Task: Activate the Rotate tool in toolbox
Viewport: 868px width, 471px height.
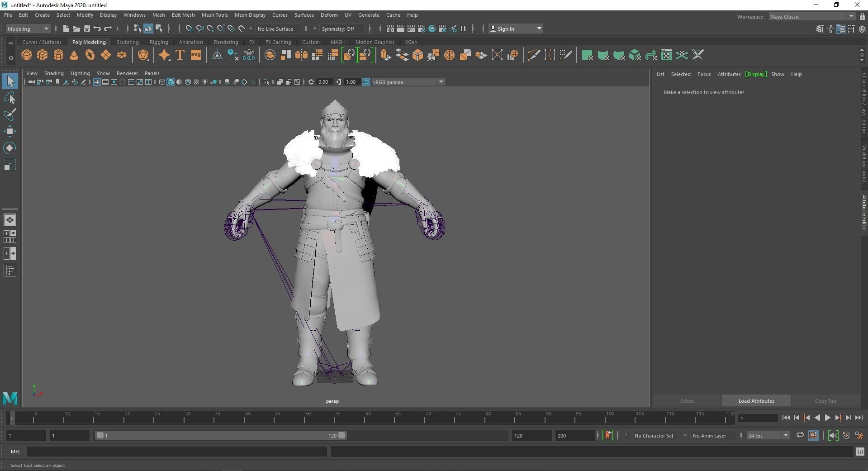Action: pos(10,148)
